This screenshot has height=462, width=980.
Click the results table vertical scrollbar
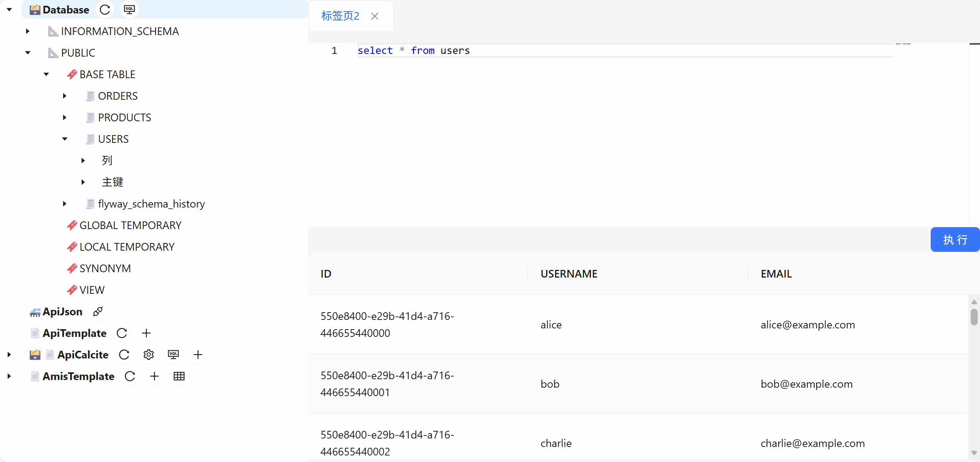pyautogui.click(x=974, y=318)
